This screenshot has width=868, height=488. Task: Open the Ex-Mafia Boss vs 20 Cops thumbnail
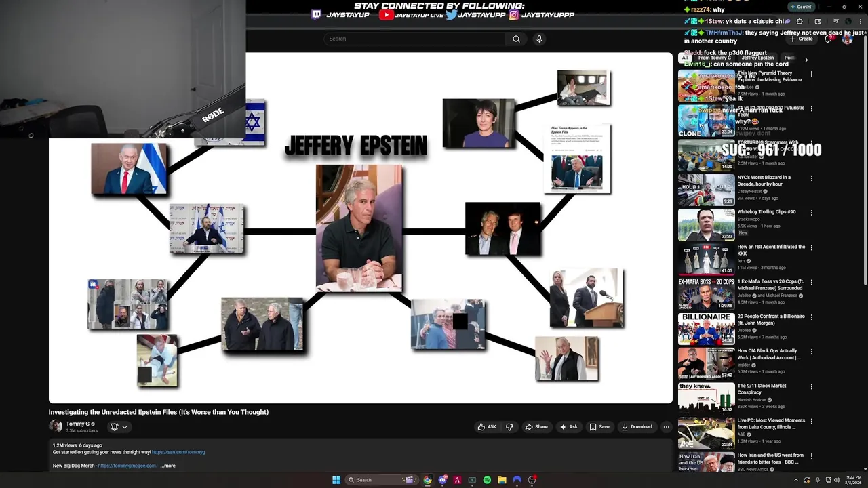(706, 294)
